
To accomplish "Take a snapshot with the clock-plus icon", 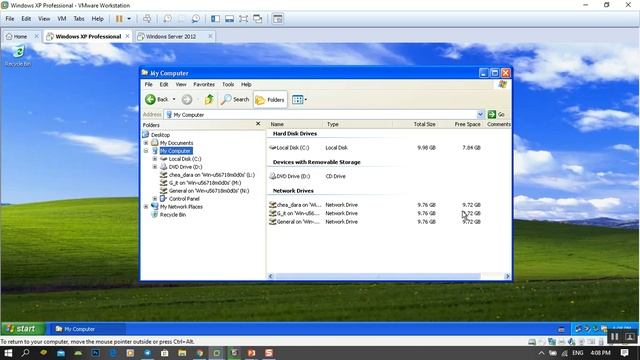I will click(x=167, y=19).
